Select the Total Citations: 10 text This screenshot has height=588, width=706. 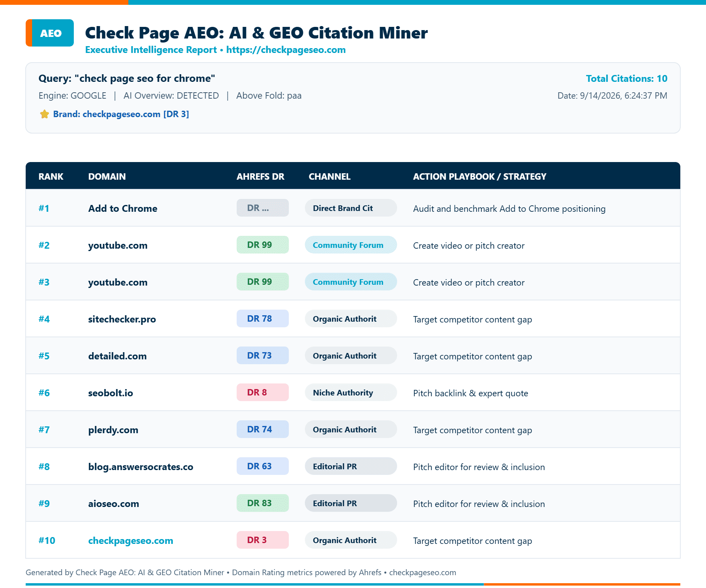[627, 78]
